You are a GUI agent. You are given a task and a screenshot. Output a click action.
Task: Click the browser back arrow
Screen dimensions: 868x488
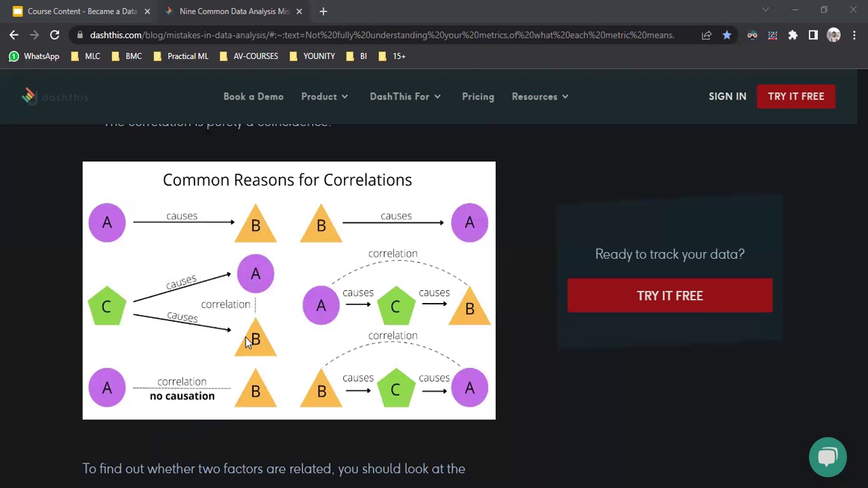14,35
